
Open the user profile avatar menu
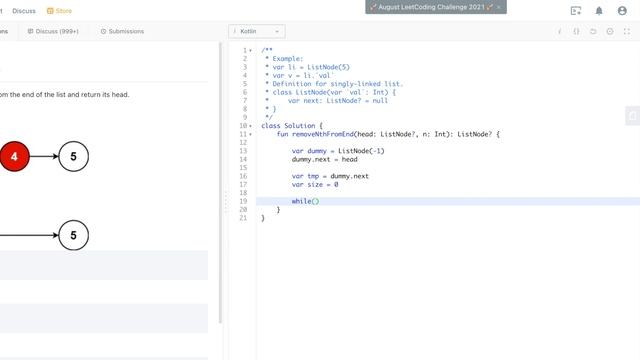[622, 11]
